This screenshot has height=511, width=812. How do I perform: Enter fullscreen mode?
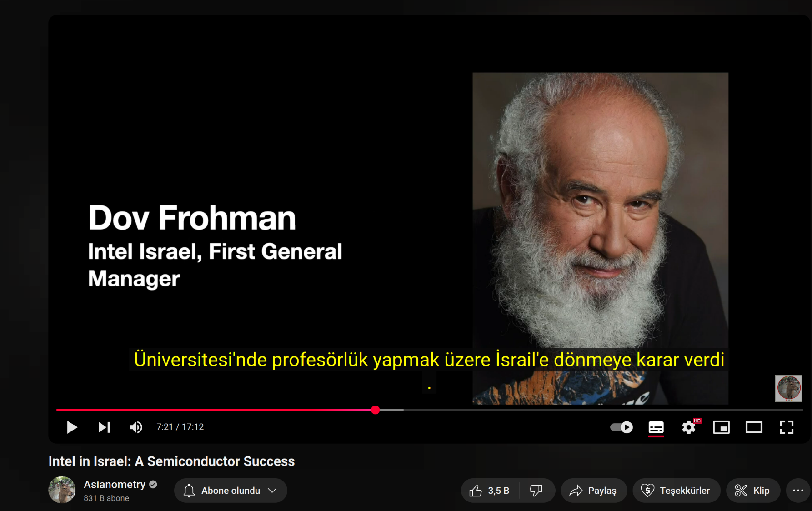tap(787, 427)
